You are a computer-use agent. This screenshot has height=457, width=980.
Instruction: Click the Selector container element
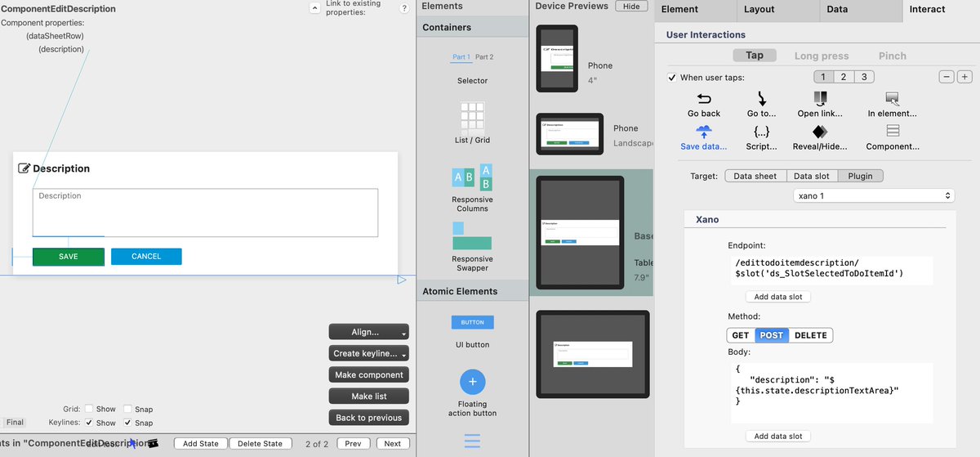(x=472, y=69)
